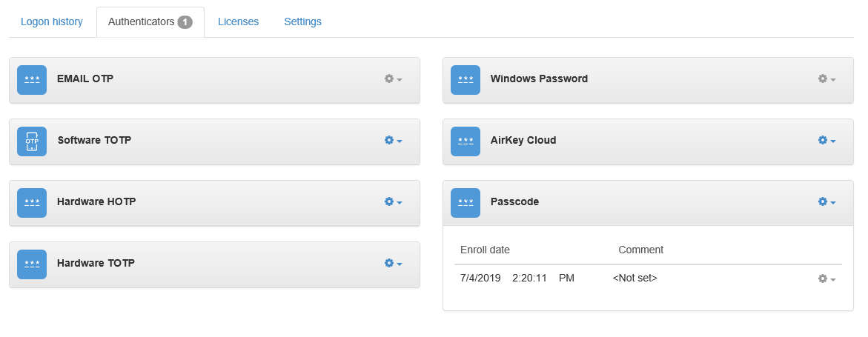
Task: Open the Settings tab
Action: point(302,21)
